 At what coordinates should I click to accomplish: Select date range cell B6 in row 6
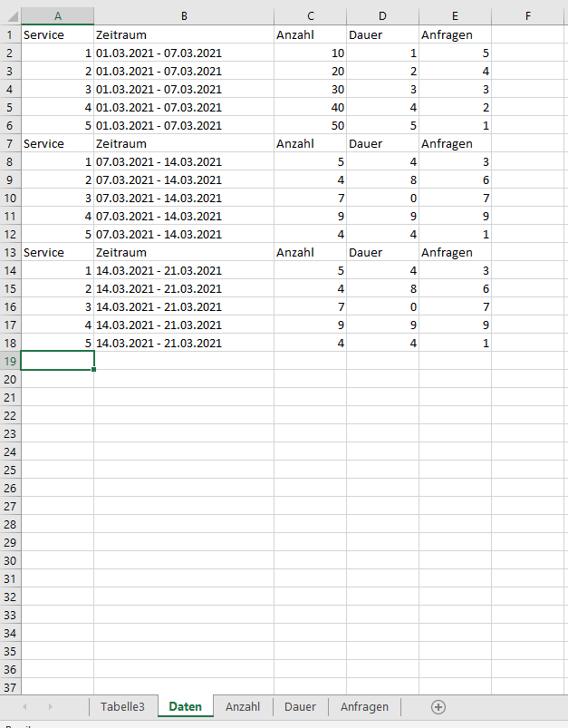tap(184, 125)
